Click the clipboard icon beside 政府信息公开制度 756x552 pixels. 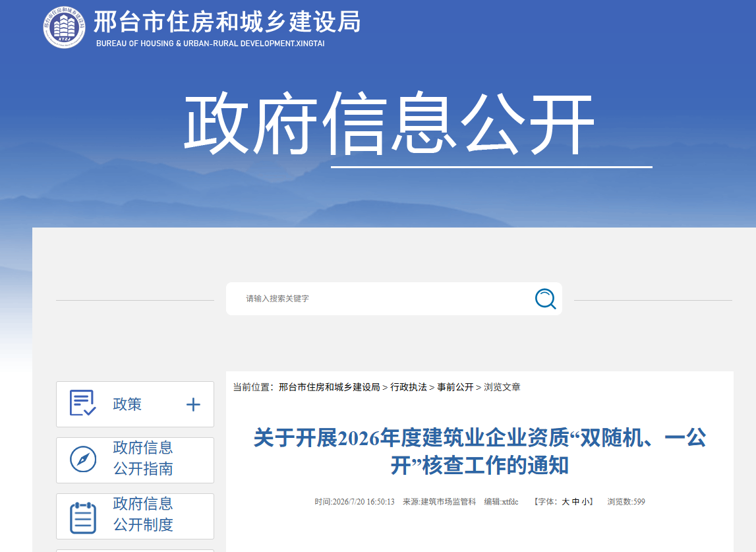(83, 517)
